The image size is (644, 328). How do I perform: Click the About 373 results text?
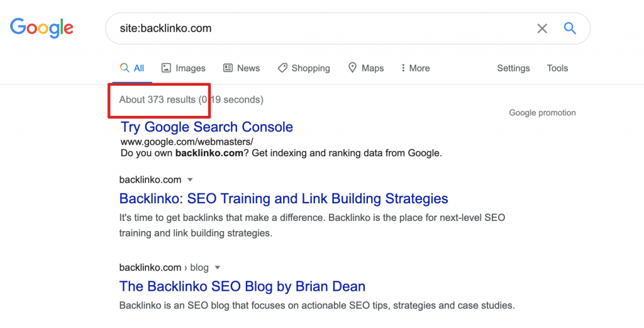tap(157, 99)
